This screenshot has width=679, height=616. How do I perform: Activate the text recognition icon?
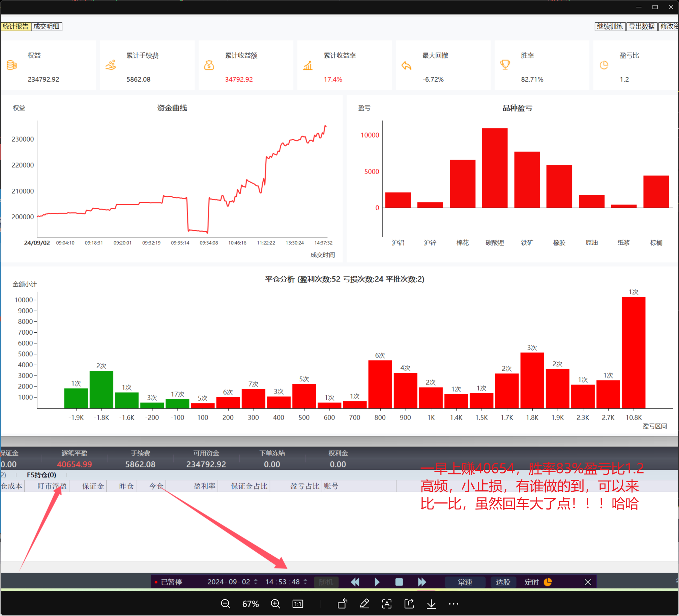[x=387, y=604]
